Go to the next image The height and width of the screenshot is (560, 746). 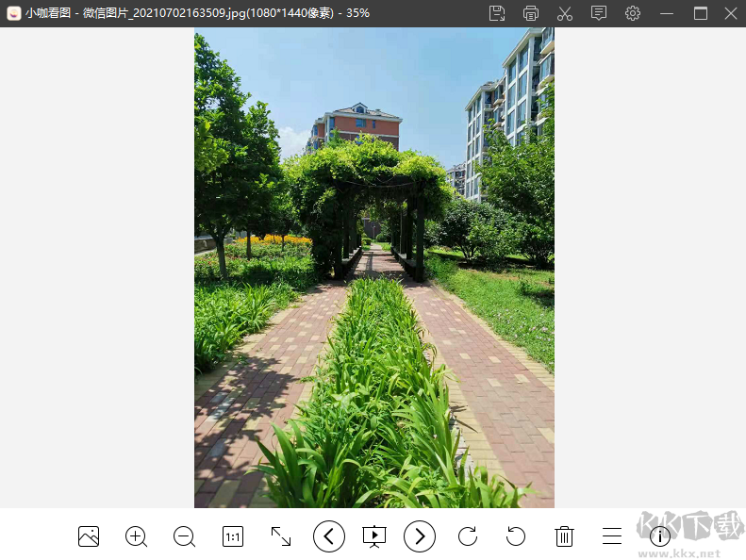(420, 536)
